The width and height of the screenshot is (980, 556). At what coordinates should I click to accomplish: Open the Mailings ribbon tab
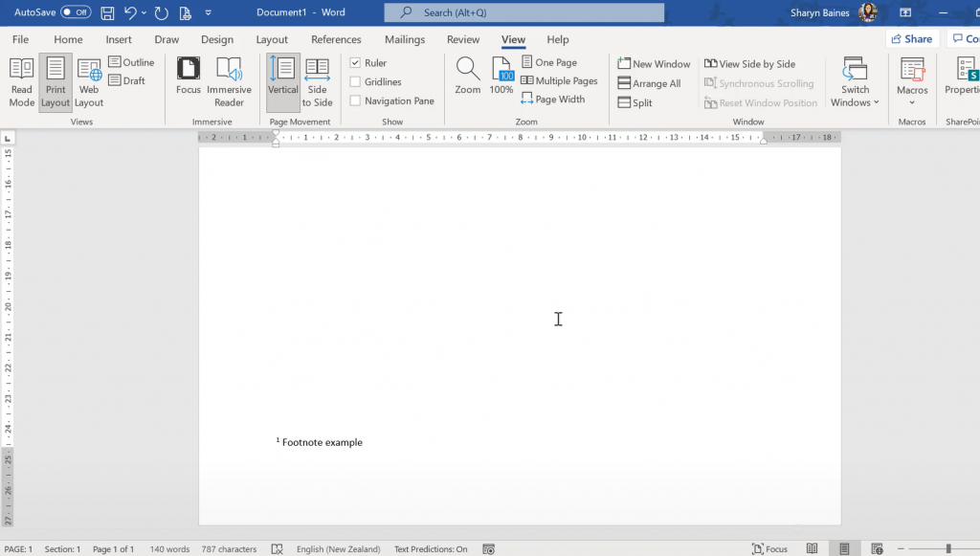[404, 39]
